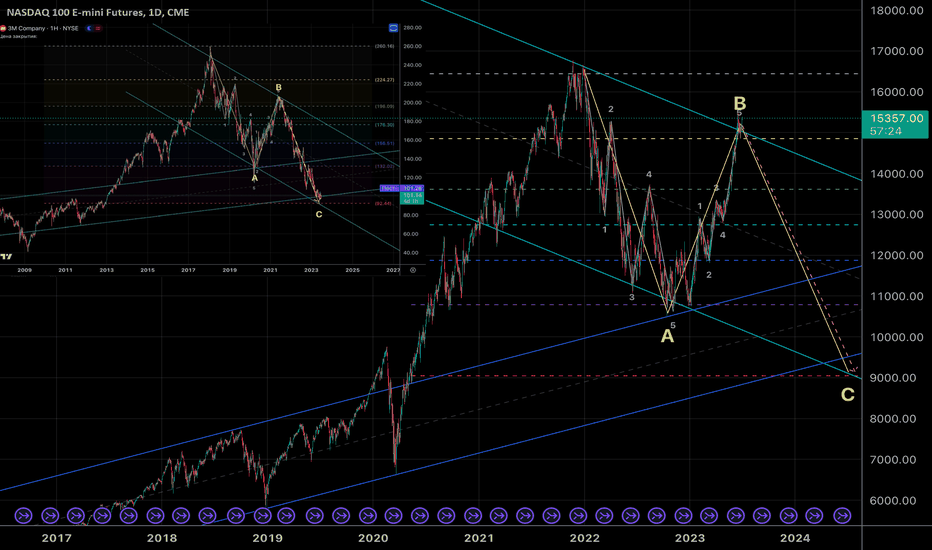Click the leftmost purple event marker on timeline
Viewport: 932px width, 550px height.
click(x=23, y=516)
